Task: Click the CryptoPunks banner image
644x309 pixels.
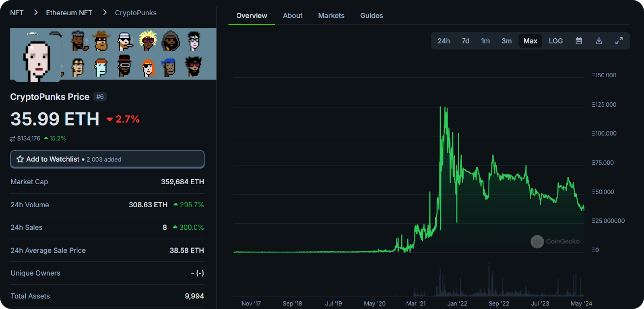Action: click(x=113, y=54)
